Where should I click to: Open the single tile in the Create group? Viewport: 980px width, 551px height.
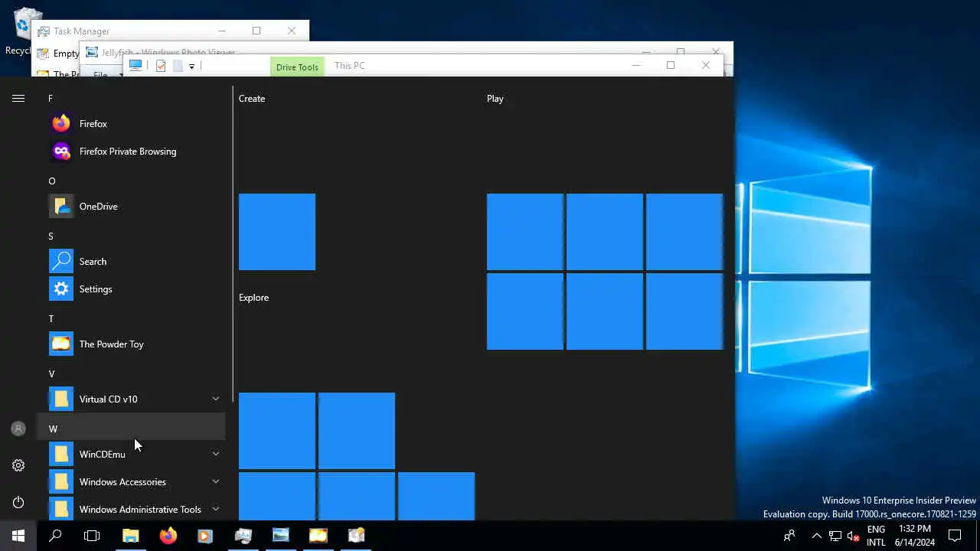tap(277, 232)
